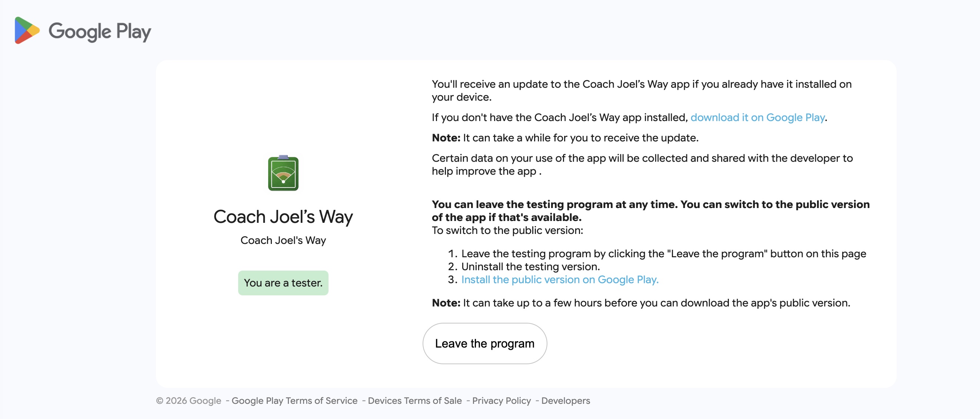This screenshot has width=980, height=419.
Task: Click the 'Certain data on your use' paragraph
Action: pyautogui.click(x=642, y=165)
